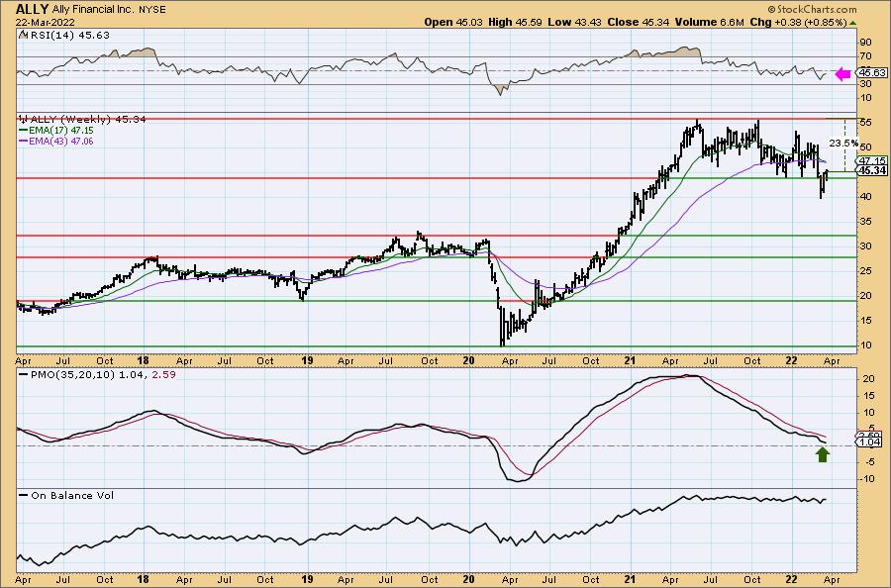Click the RSI(14) 45.63 indicator legend
Screen dimensions: 891x588
coord(64,36)
